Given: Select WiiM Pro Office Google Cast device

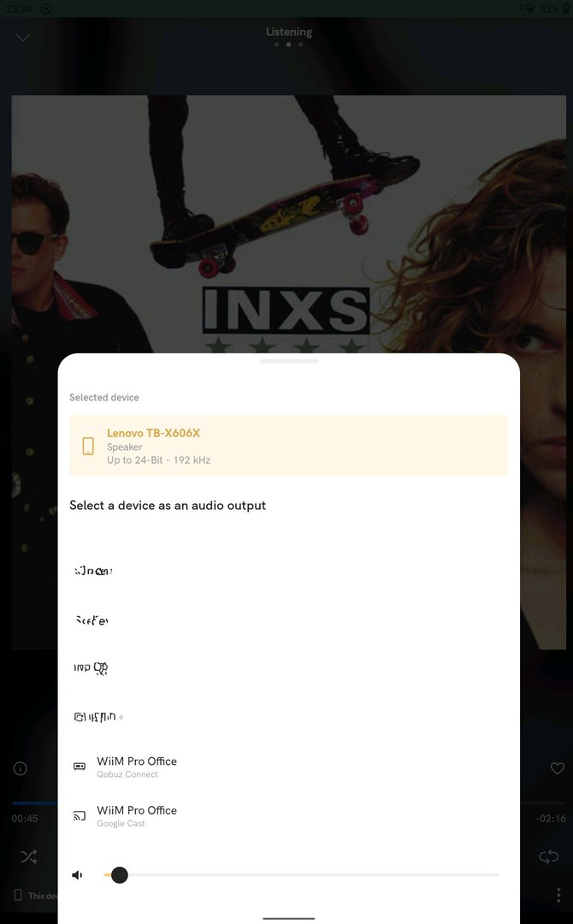Looking at the screenshot, I should [288, 815].
